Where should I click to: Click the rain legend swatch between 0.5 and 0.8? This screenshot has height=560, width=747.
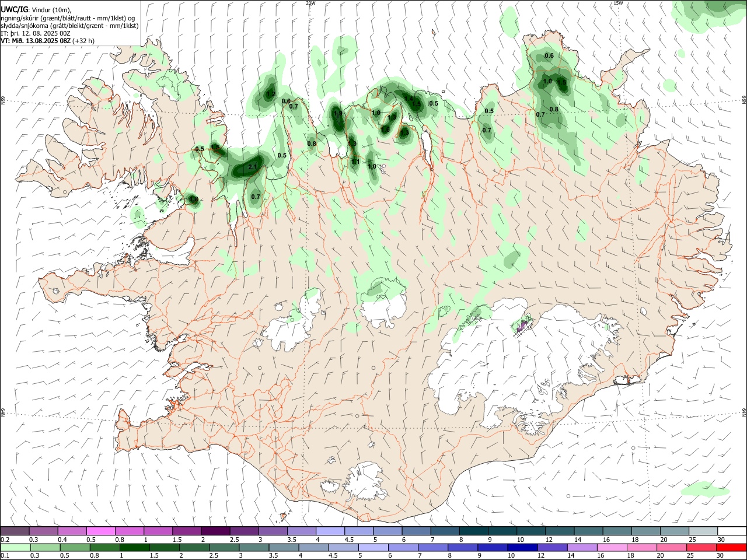tap(75, 547)
